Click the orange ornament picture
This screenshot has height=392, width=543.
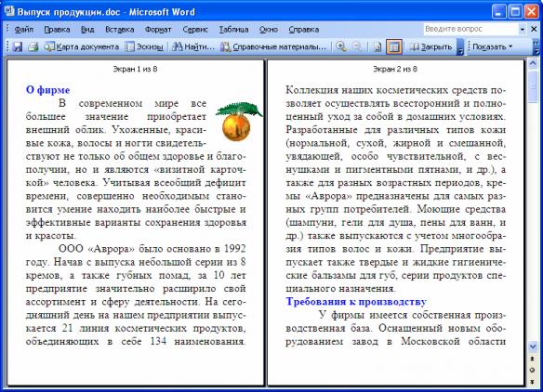click(239, 122)
